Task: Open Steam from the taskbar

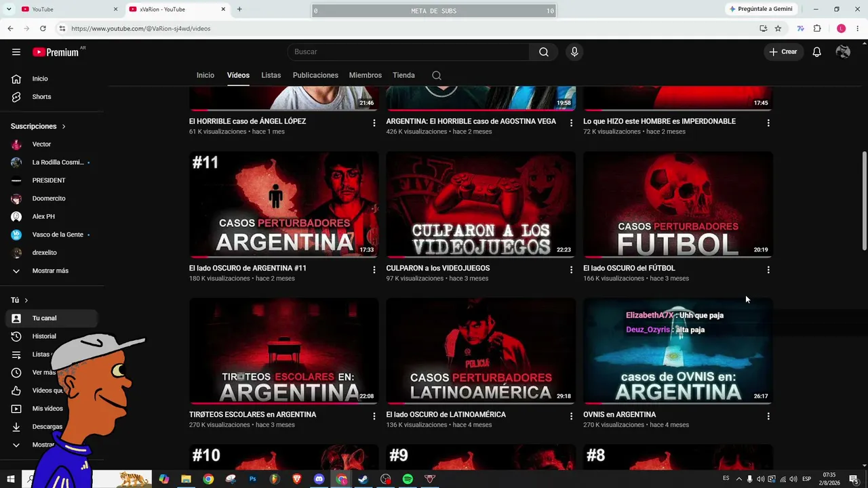Action: pos(363,479)
